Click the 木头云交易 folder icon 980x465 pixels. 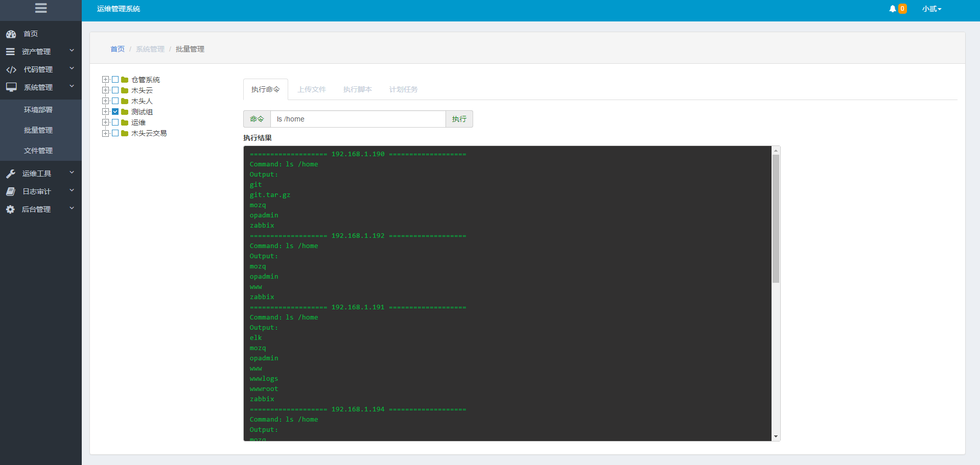tap(125, 133)
